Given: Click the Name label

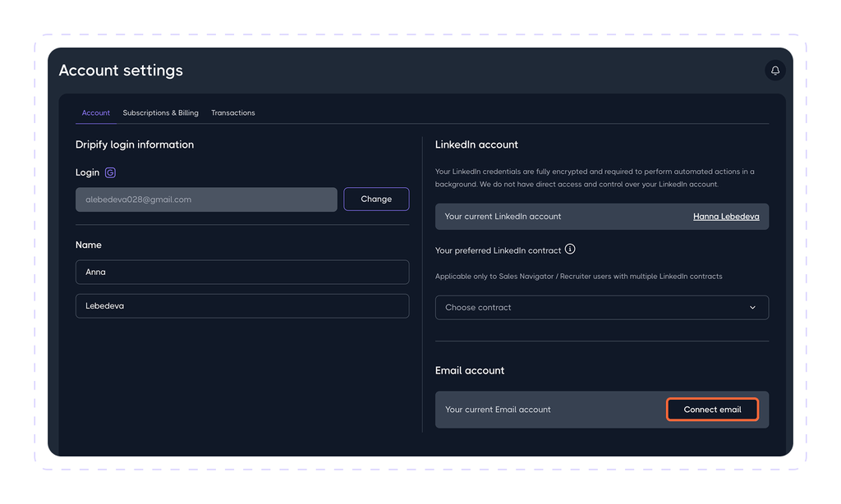Looking at the screenshot, I should (x=89, y=245).
